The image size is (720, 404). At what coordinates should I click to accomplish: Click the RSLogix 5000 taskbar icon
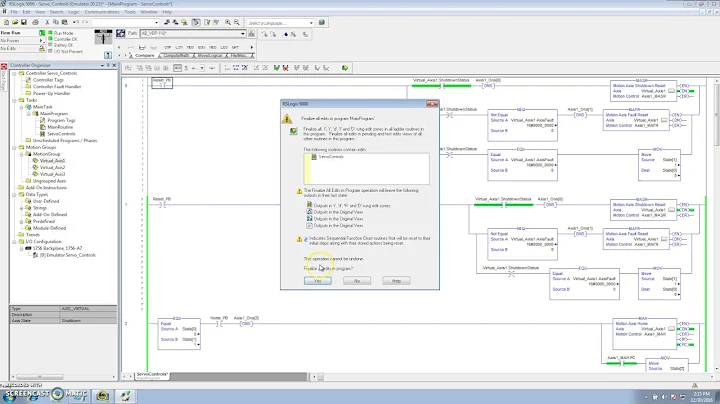(125, 395)
